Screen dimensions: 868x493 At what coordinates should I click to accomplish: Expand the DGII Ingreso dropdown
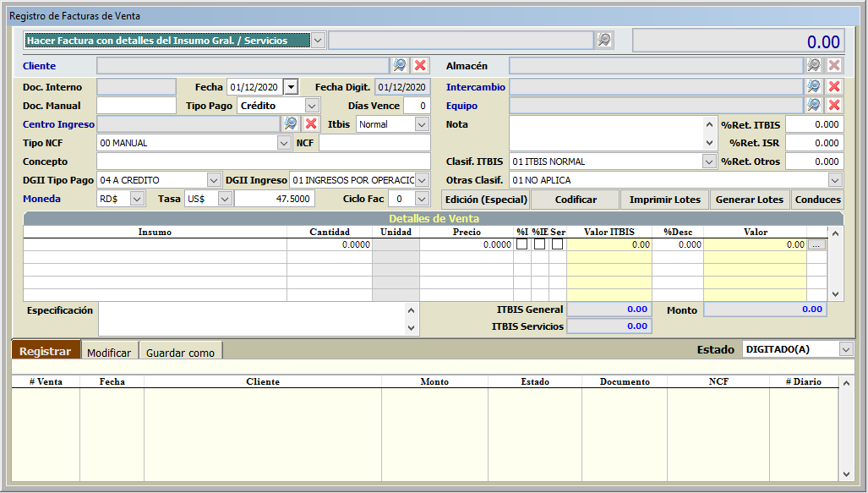(x=422, y=180)
